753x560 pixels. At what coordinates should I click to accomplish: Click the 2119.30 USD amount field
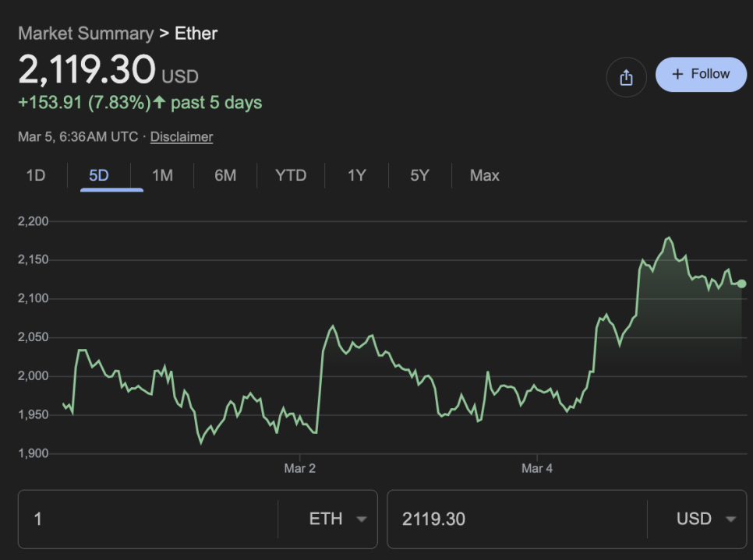(516, 519)
